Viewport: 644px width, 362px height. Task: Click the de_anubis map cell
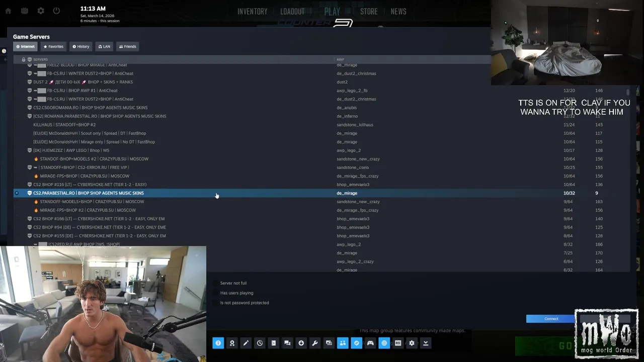tap(347, 108)
